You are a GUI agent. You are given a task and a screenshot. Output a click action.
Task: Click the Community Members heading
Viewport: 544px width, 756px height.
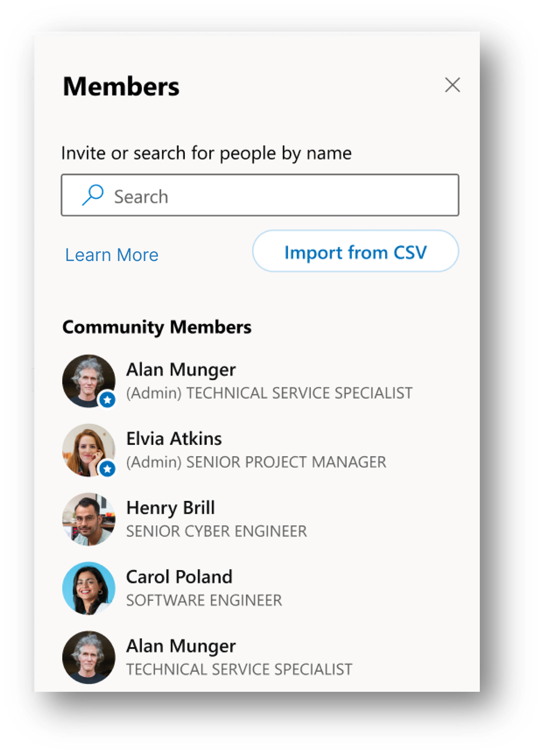point(157,327)
